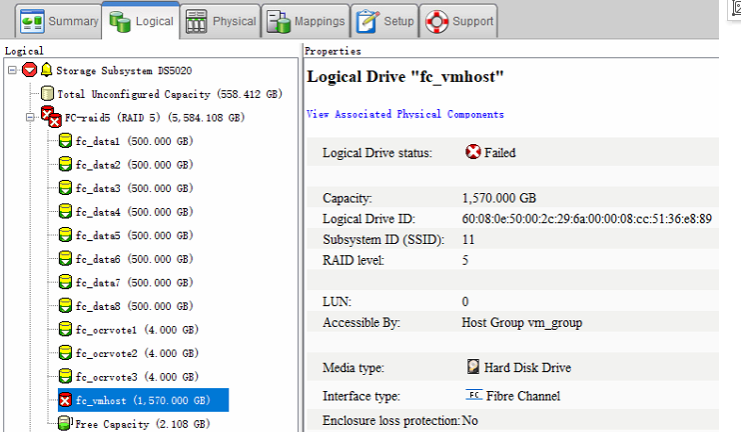Open the Support tab
This screenshot has height=433, width=741.
tap(459, 21)
